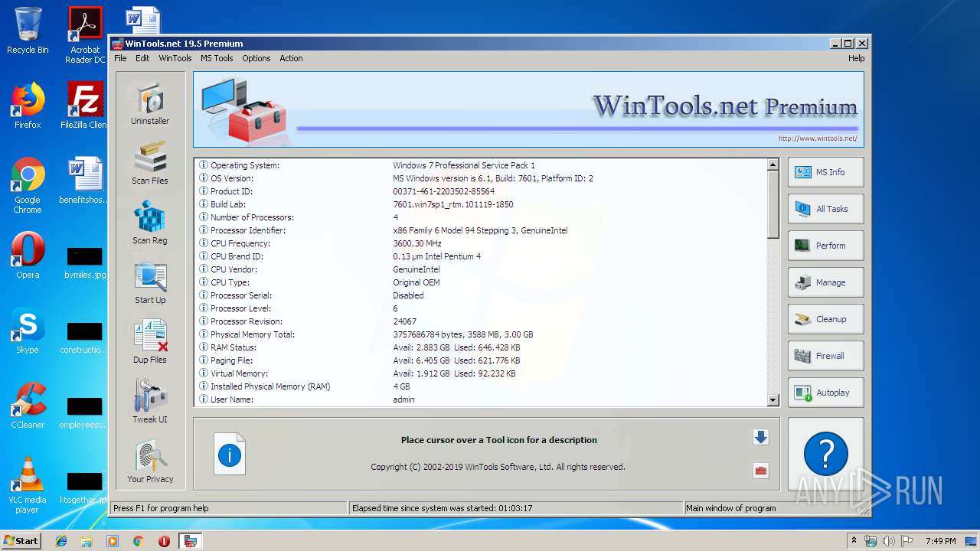Image resolution: width=980 pixels, height=551 pixels.
Task: Select the Processor Identifier row
Action: click(482, 230)
